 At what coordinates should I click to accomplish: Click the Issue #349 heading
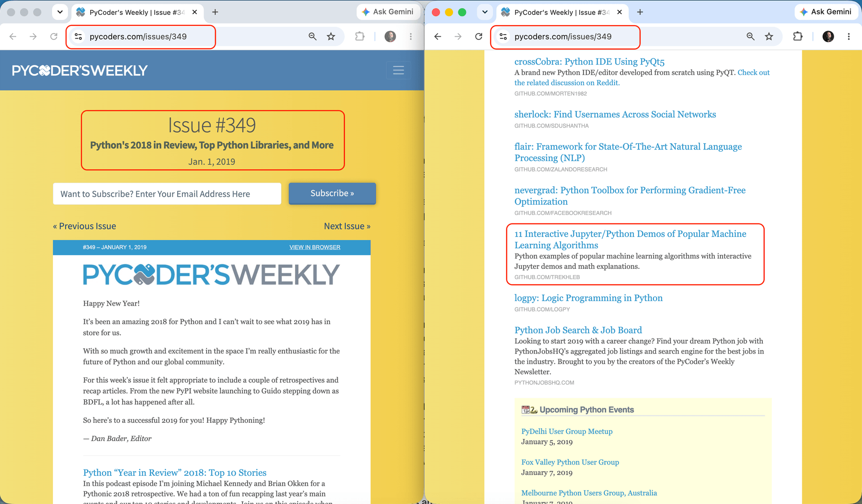coord(212,125)
